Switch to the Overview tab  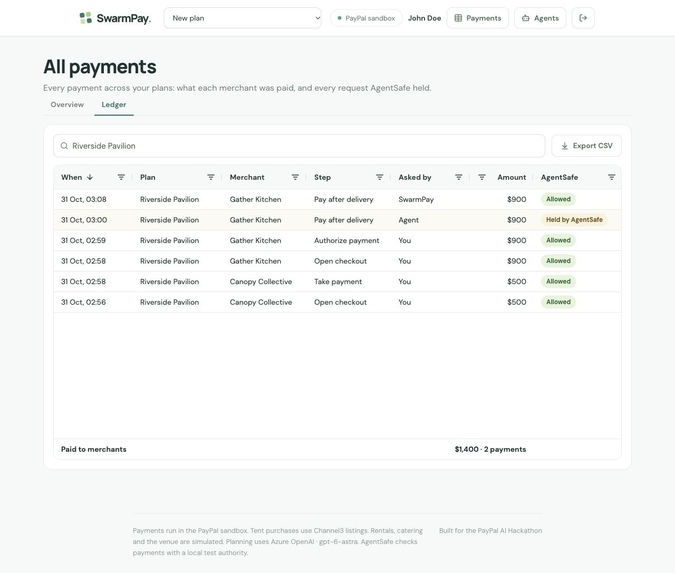67,105
